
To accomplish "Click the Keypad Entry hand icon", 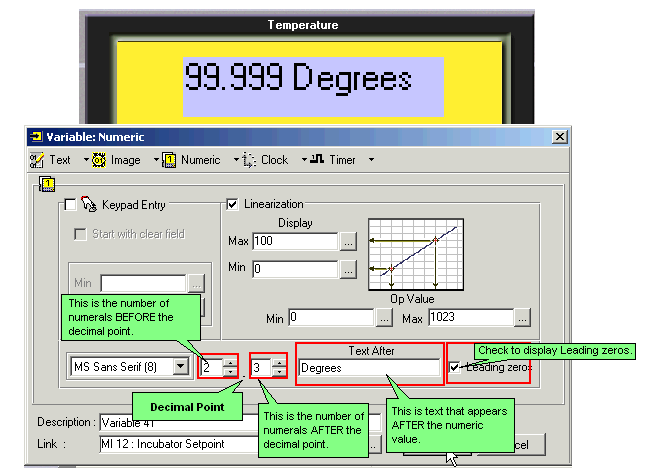I will pyautogui.click(x=88, y=205).
